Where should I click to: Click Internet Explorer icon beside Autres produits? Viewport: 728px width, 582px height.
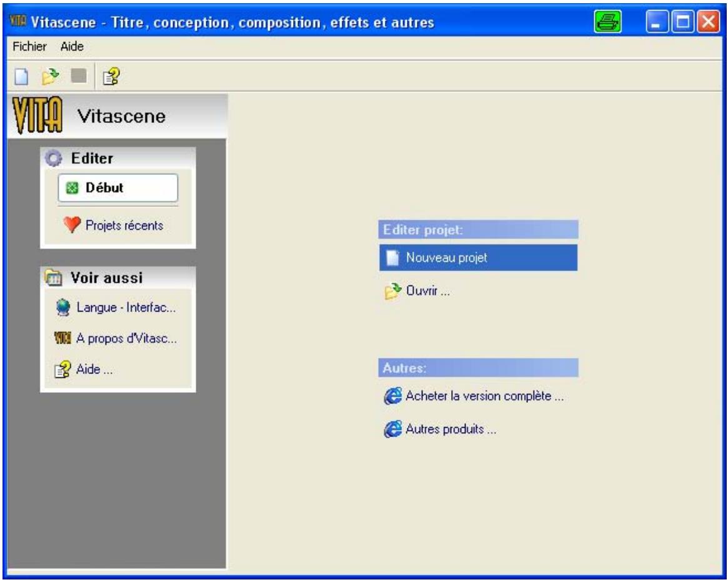[x=393, y=429]
